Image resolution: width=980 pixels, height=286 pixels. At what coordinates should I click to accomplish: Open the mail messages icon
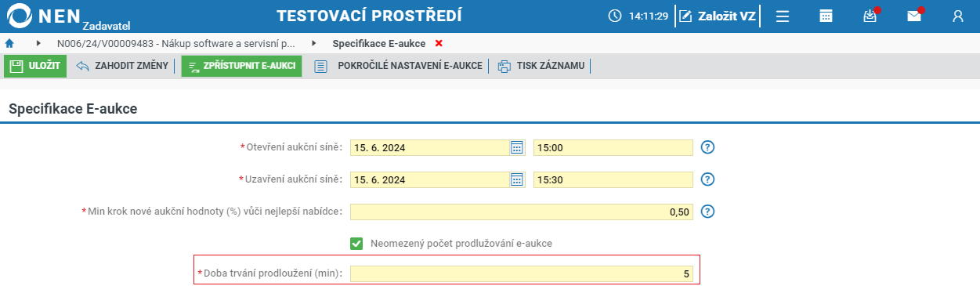pyautogui.click(x=913, y=16)
